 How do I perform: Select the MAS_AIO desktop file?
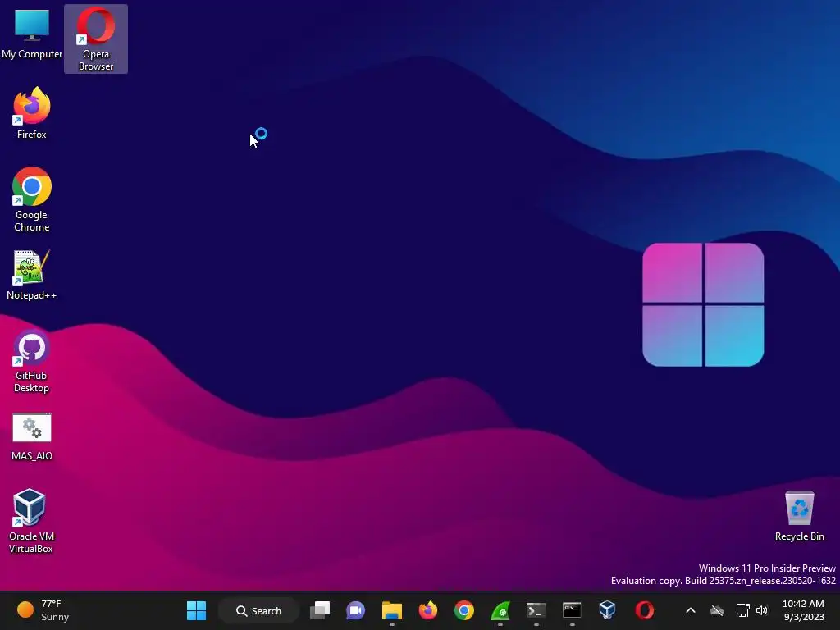point(32,436)
